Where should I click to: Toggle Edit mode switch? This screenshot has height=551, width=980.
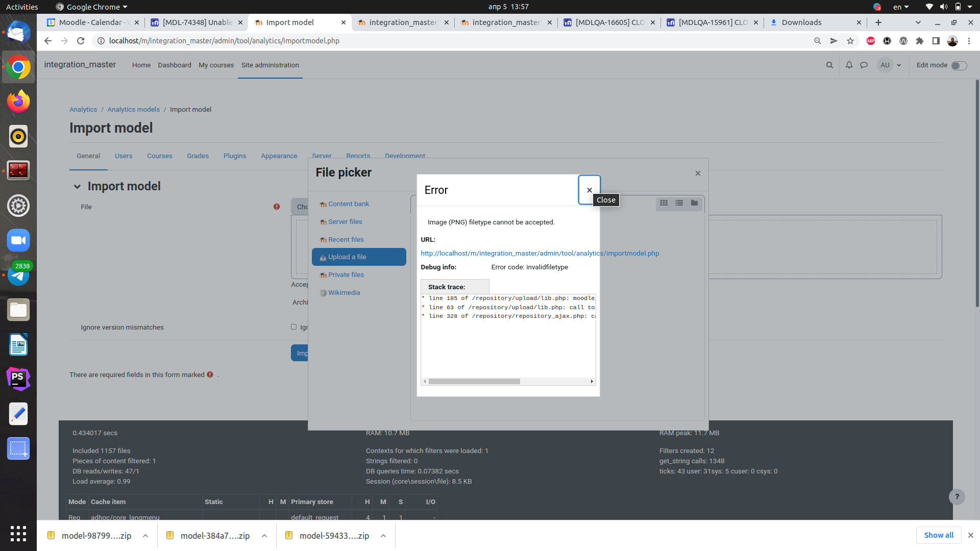click(x=959, y=65)
